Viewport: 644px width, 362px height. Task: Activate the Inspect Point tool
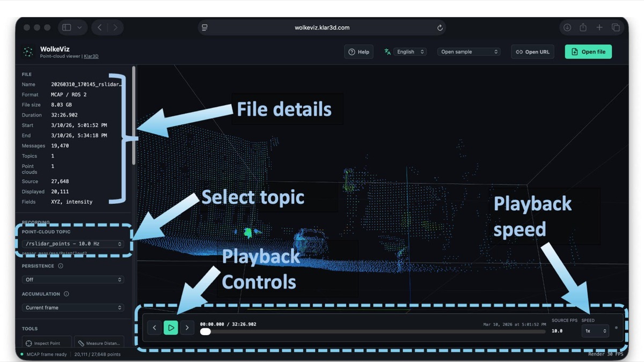pyautogui.click(x=46, y=343)
